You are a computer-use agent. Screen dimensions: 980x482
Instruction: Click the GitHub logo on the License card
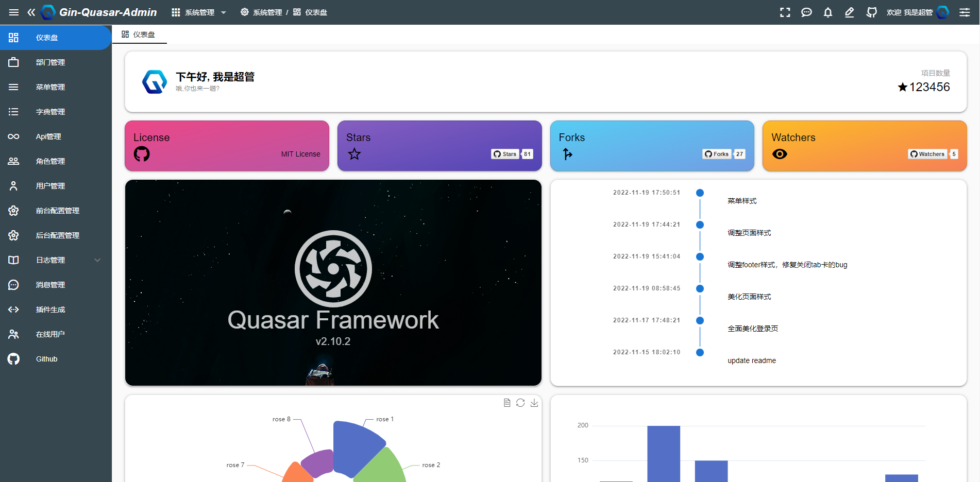142,154
